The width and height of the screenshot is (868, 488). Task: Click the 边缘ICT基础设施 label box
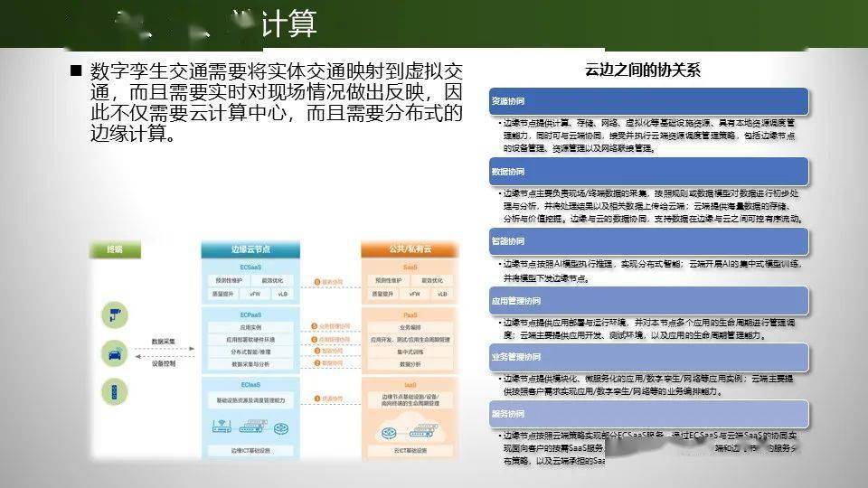[x=250, y=450]
